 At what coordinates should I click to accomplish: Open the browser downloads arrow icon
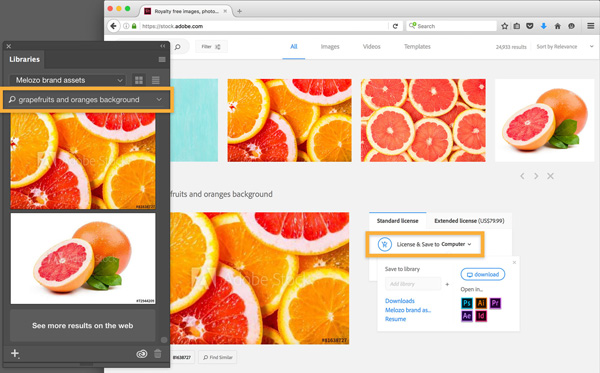pos(543,26)
